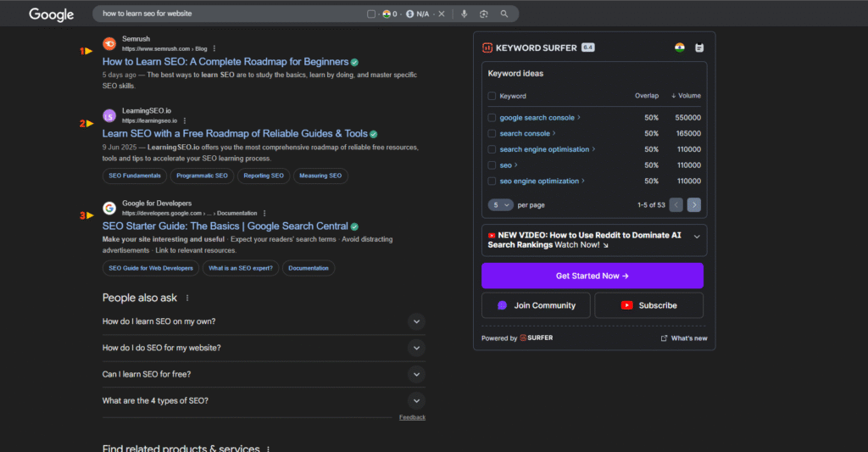The image size is (868, 452).
Task: Click What's new external link icon
Action: pos(664,338)
